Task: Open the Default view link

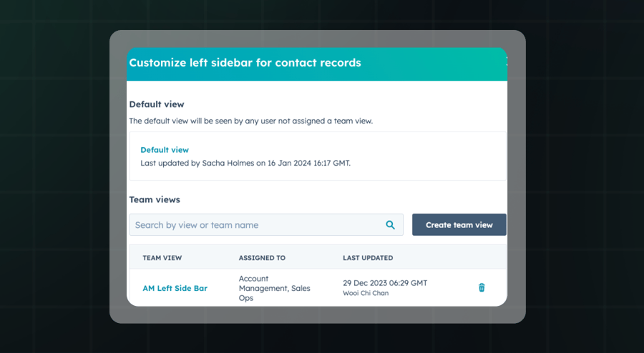Action: click(x=165, y=150)
